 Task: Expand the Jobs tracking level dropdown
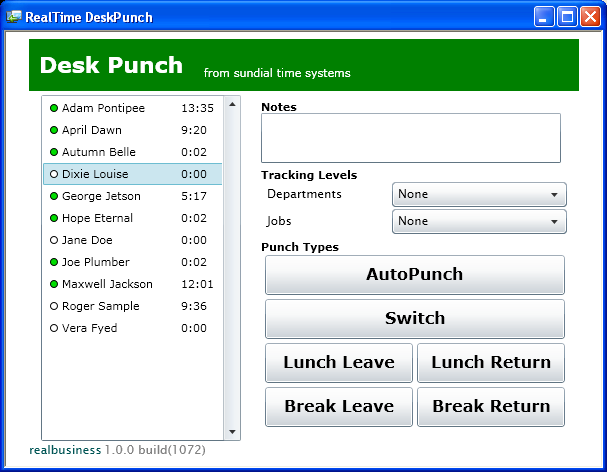tap(479, 221)
